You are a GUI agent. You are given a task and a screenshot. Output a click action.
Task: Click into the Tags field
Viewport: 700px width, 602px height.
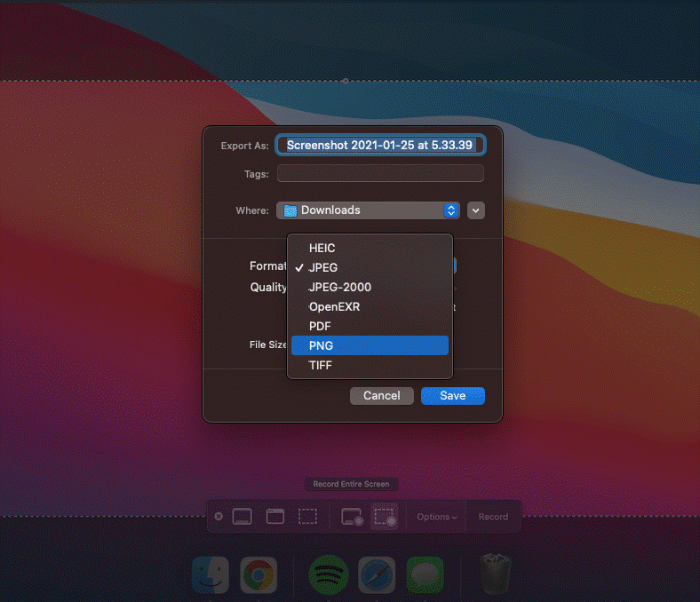coord(380,174)
